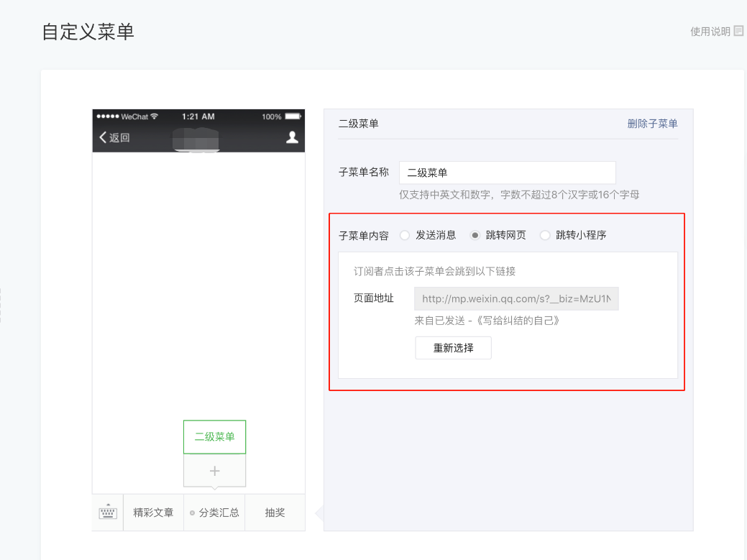Screen dimensions: 747x560
Task: Click the 删除子菜单 link
Action: (x=652, y=124)
